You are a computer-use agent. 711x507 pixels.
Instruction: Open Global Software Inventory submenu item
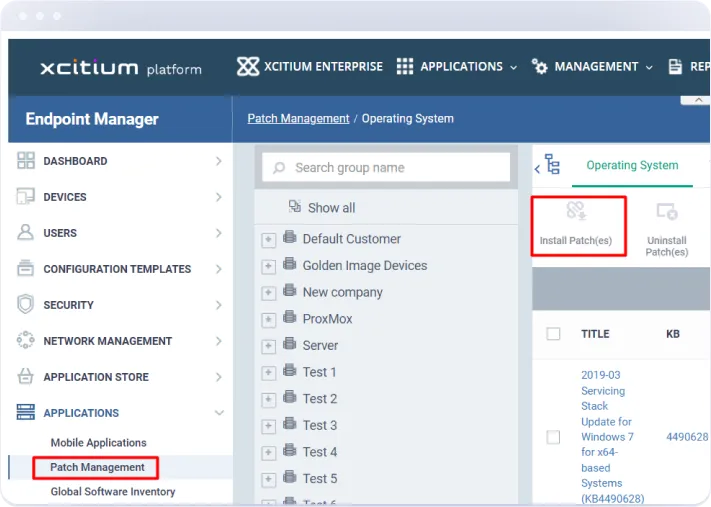point(113,492)
